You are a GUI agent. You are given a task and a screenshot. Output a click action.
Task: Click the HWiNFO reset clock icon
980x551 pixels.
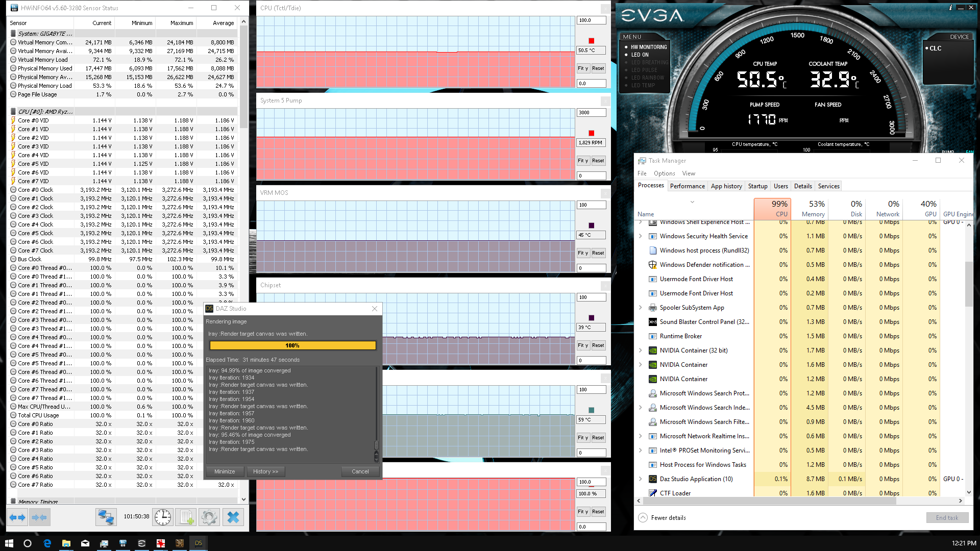(x=163, y=517)
